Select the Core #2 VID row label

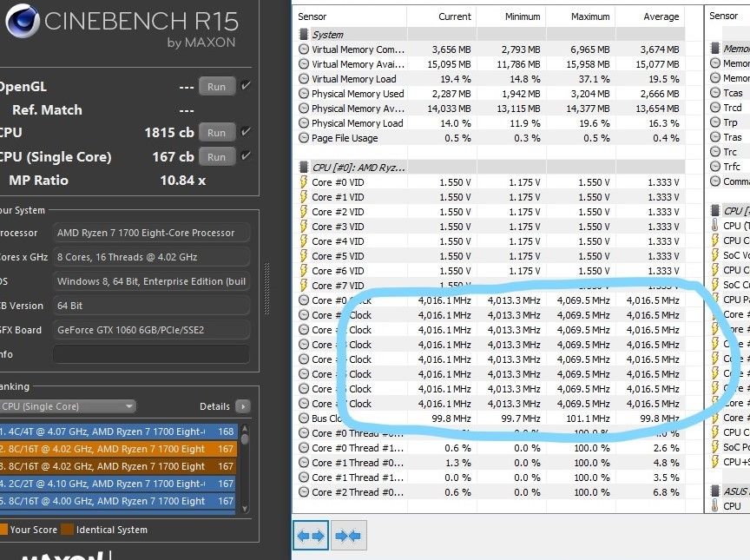tap(338, 212)
